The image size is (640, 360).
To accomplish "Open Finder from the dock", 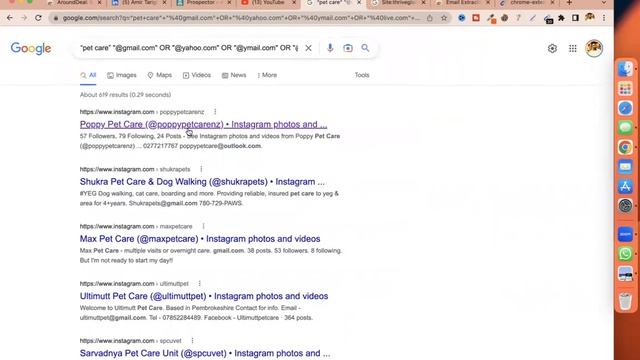I will (625, 69).
